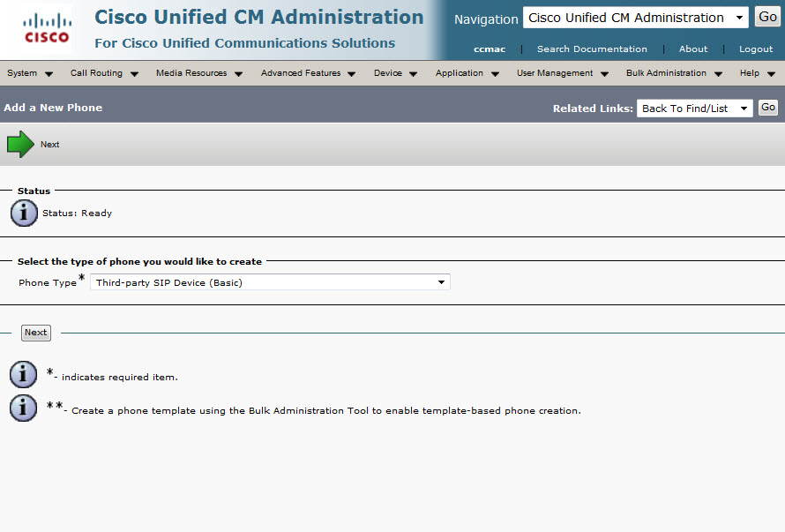
Task: Open the Help menu
Action: click(758, 73)
